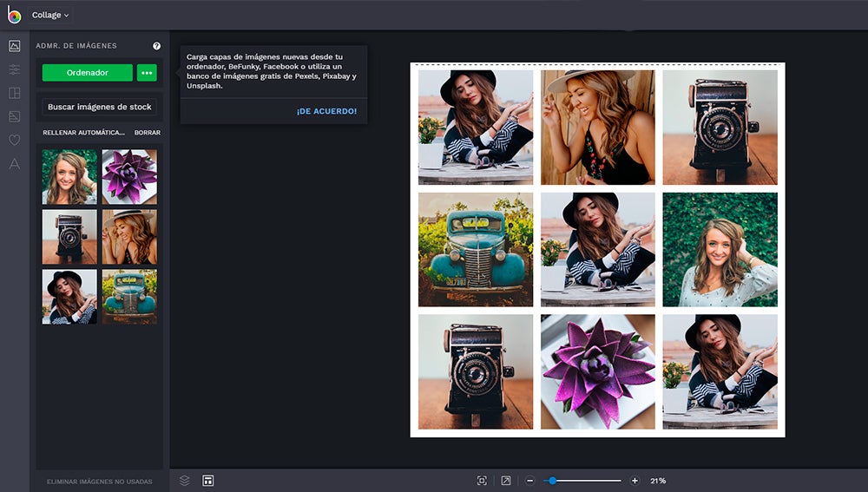Open the Graphics heart icon panel
Image resolution: width=868 pixels, height=492 pixels.
[14, 140]
